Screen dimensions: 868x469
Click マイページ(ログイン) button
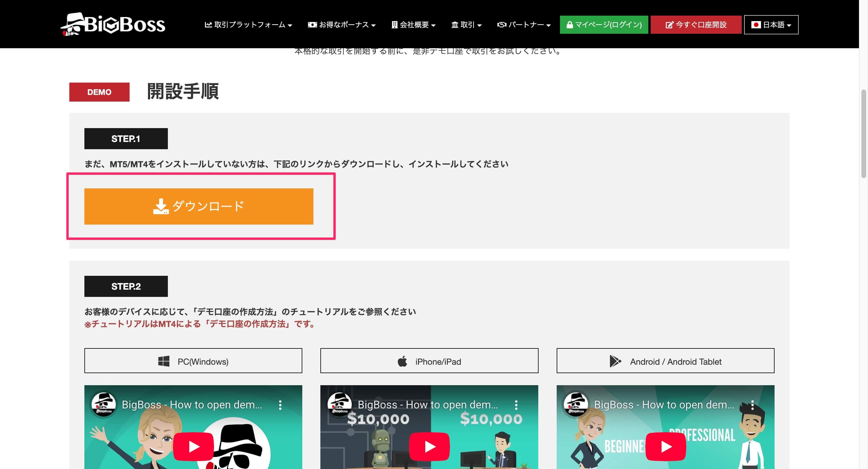coord(604,25)
